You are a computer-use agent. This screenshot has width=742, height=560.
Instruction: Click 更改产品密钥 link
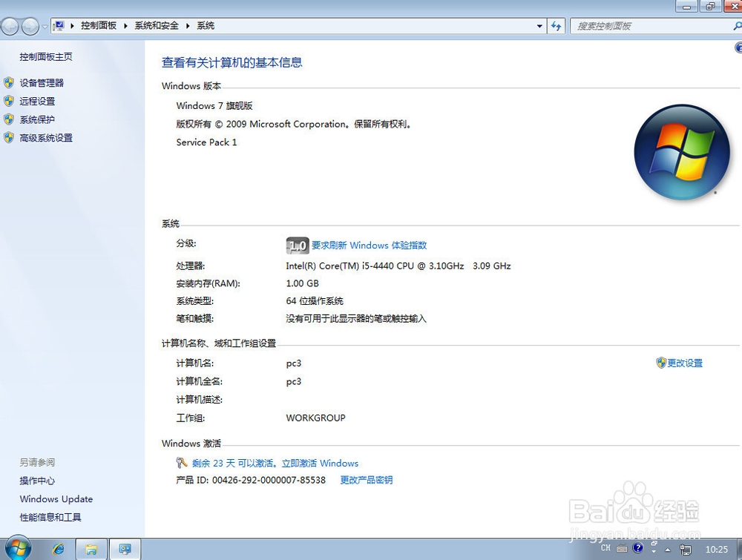[367, 480]
